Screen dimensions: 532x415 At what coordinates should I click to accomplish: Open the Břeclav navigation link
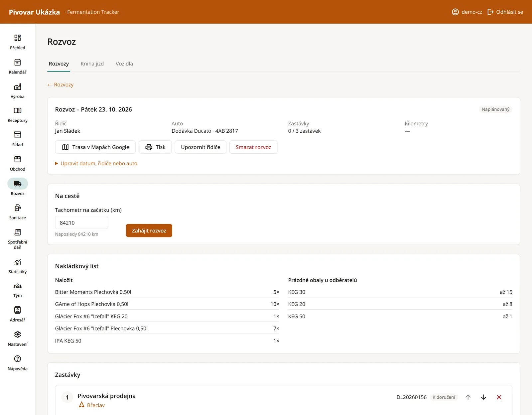(x=92, y=405)
